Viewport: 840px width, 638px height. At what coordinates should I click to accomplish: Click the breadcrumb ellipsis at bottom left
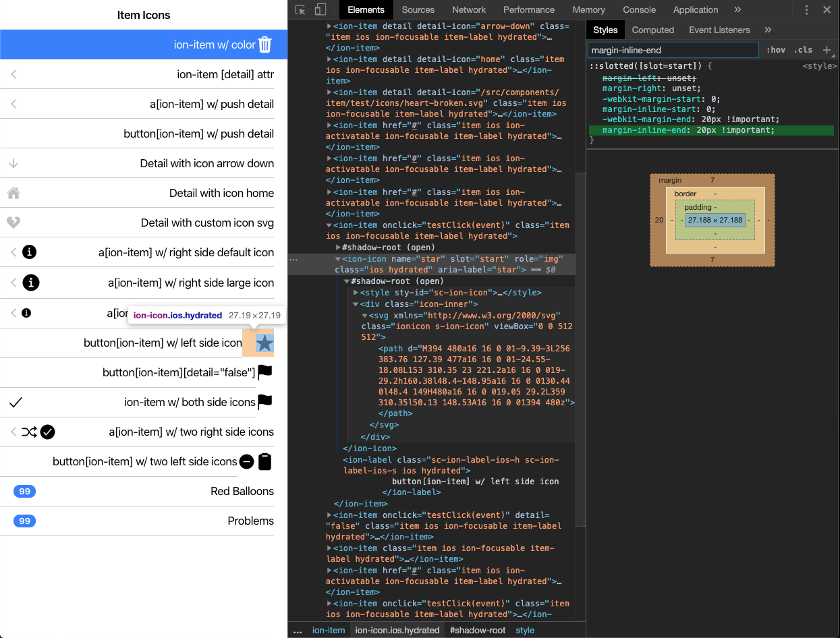pos(298,631)
